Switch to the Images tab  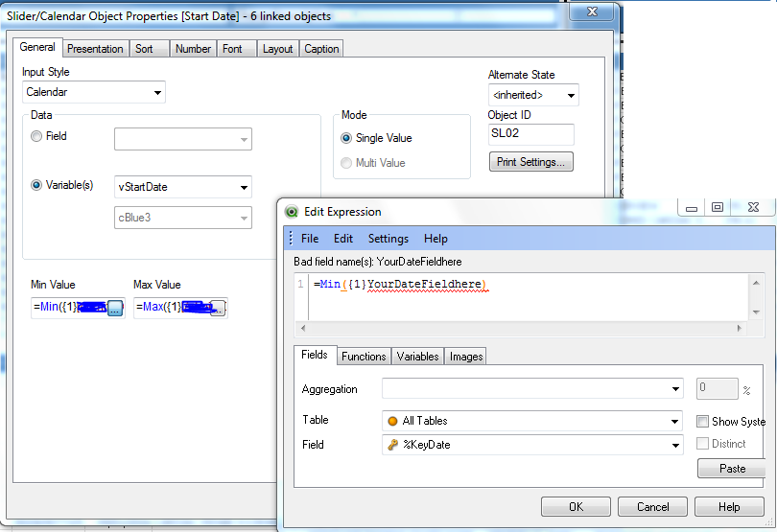466,357
